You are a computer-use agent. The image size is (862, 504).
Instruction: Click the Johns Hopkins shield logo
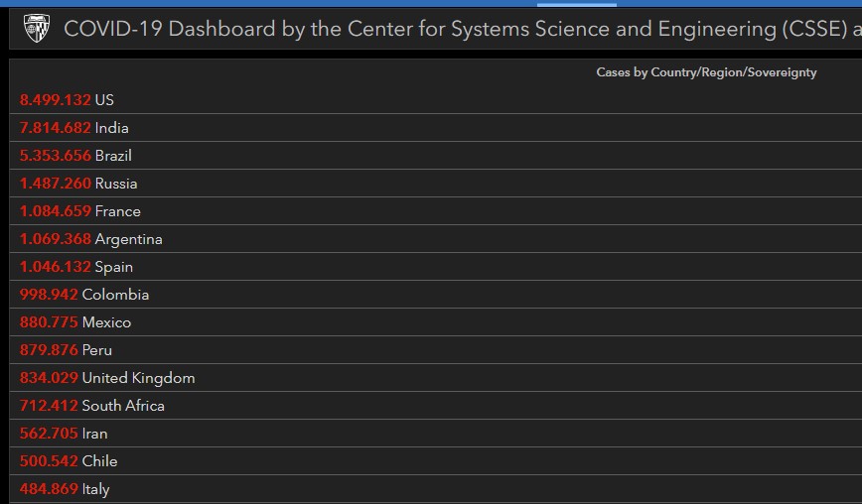(x=37, y=28)
